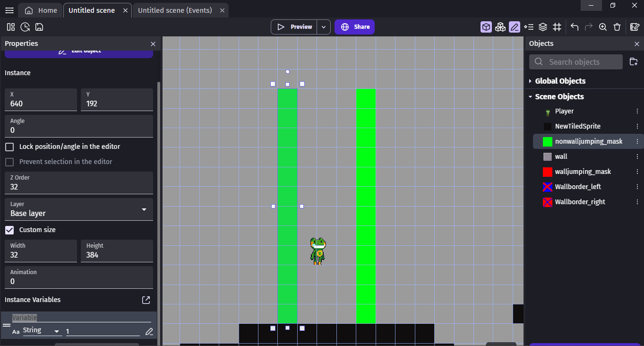The height and width of the screenshot is (346, 644).
Task: Collapse the Scene Objects group
Action: 530,96
